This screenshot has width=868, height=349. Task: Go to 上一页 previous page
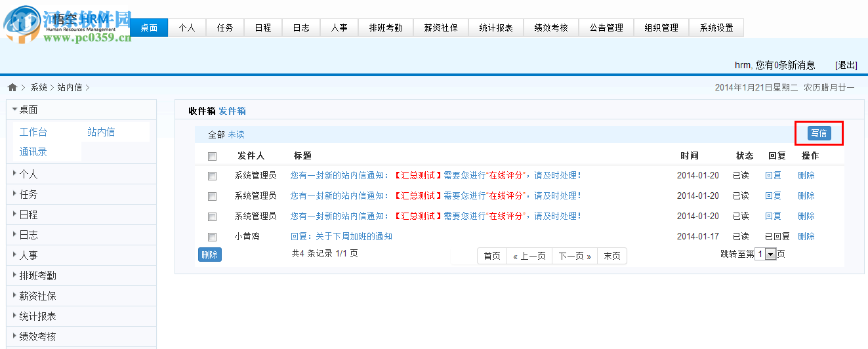point(529,256)
